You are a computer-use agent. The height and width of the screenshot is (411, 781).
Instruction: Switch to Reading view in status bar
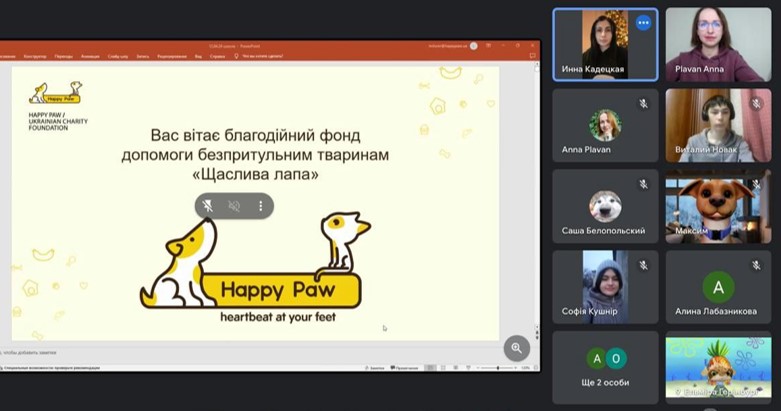(456, 368)
